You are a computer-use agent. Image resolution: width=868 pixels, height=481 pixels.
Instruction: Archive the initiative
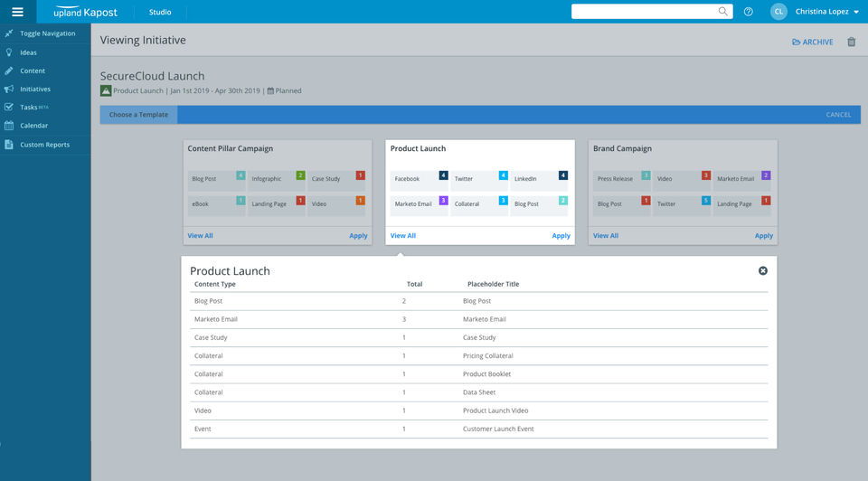click(x=813, y=42)
